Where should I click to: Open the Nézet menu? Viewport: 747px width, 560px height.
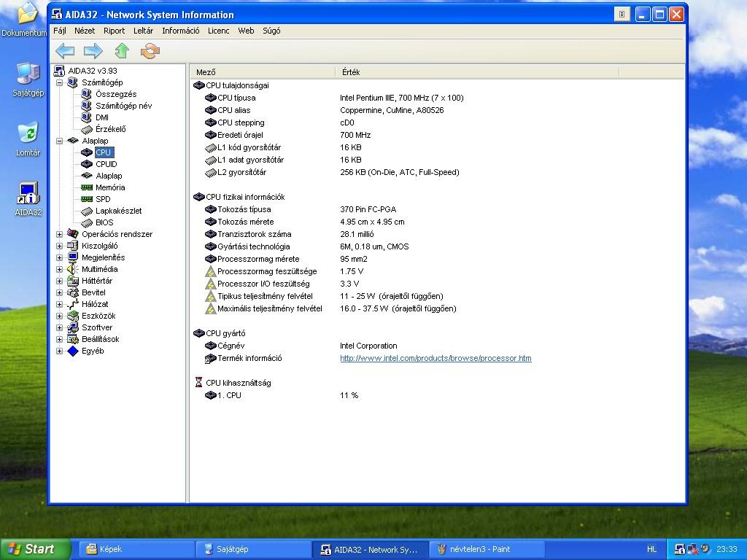[x=85, y=31]
